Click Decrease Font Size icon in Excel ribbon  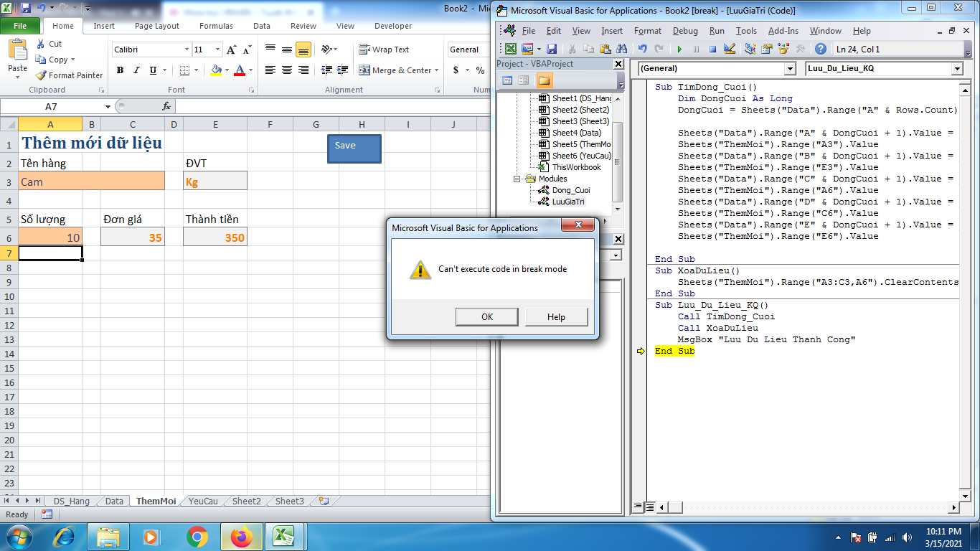click(247, 50)
